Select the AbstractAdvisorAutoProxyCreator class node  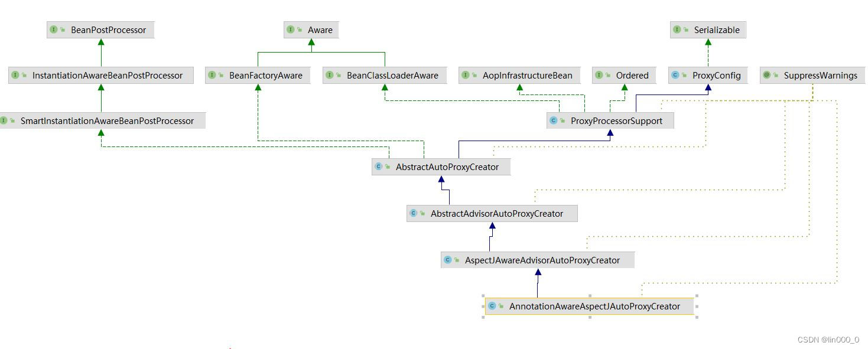[x=496, y=214]
